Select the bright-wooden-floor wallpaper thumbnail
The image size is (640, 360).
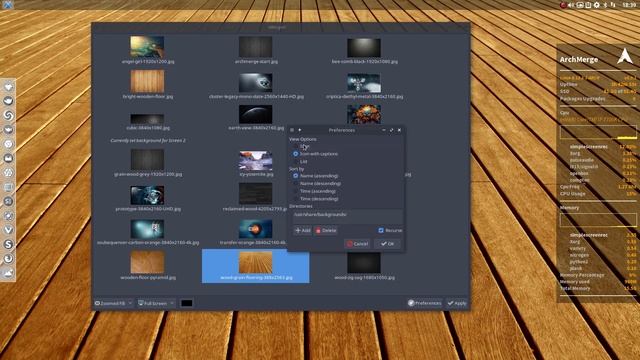point(147,81)
